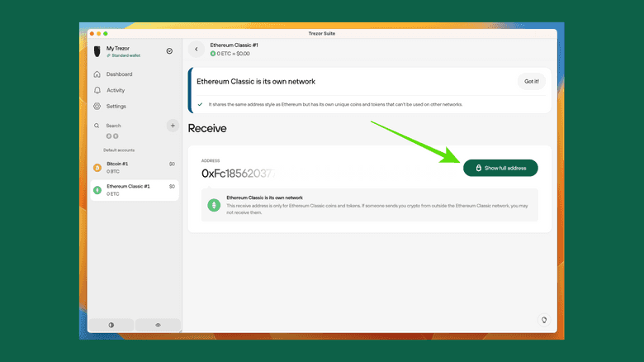The height and width of the screenshot is (362, 644).
Task: Click the Bitcoin orange coin icon
Action: tap(97, 167)
